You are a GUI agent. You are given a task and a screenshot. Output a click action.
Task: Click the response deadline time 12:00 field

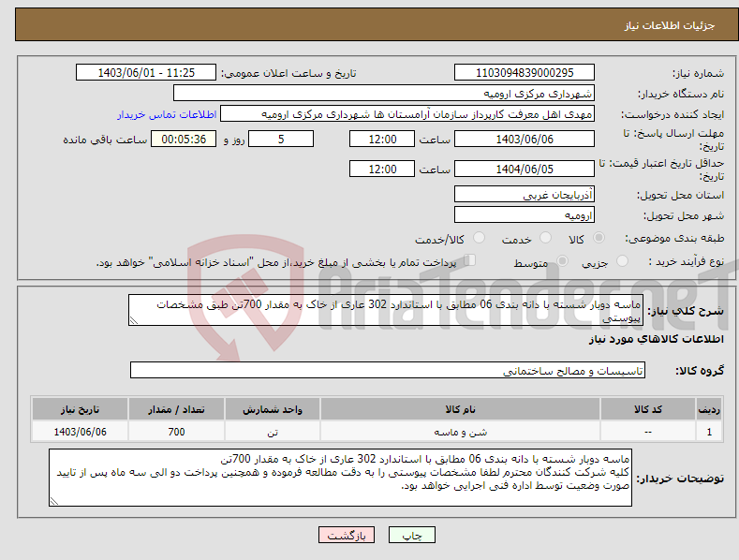click(382, 139)
